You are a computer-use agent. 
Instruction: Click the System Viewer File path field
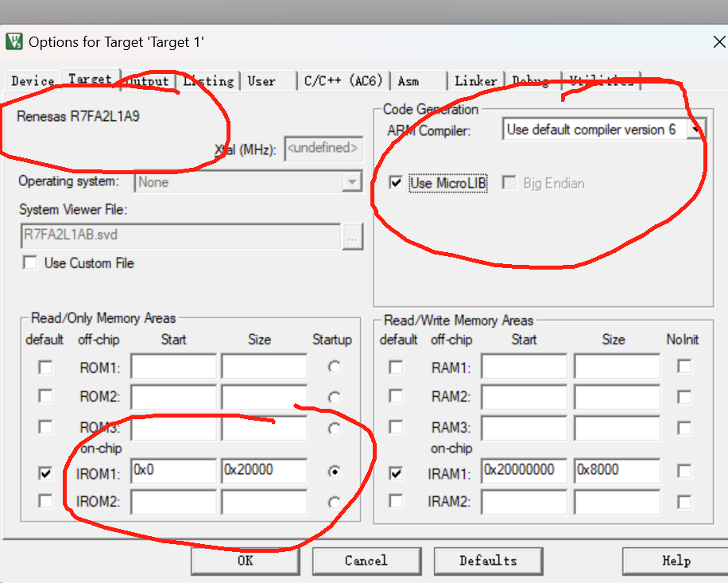click(x=180, y=235)
